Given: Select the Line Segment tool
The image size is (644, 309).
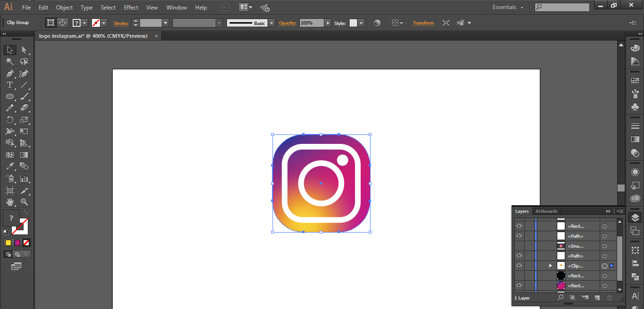Looking at the screenshot, I should tap(24, 85).
